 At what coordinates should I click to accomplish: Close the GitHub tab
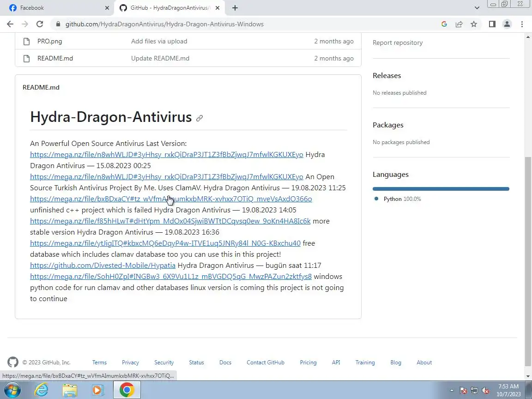pos(218,8)
